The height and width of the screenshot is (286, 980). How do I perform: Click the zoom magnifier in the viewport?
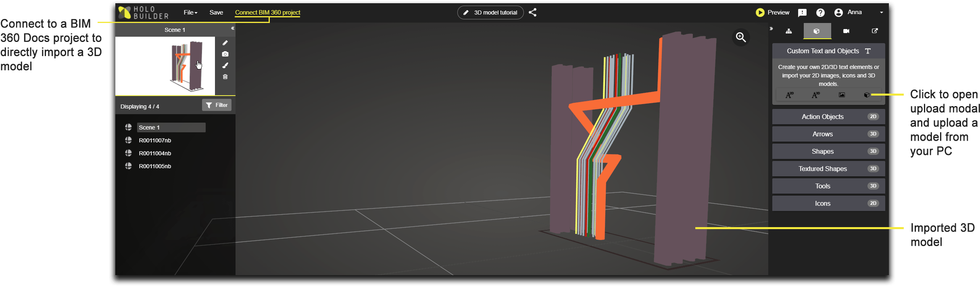coord(741,37)
